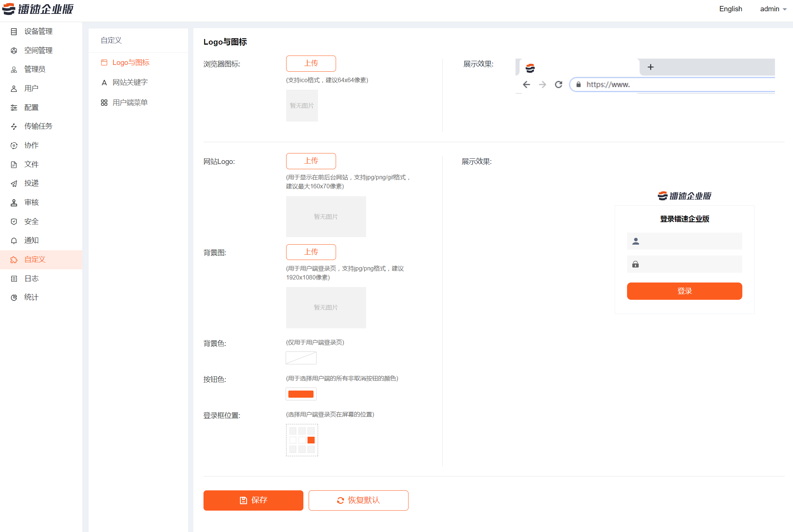Click the 传输任务 lightning icon

(x=14, y=126)
